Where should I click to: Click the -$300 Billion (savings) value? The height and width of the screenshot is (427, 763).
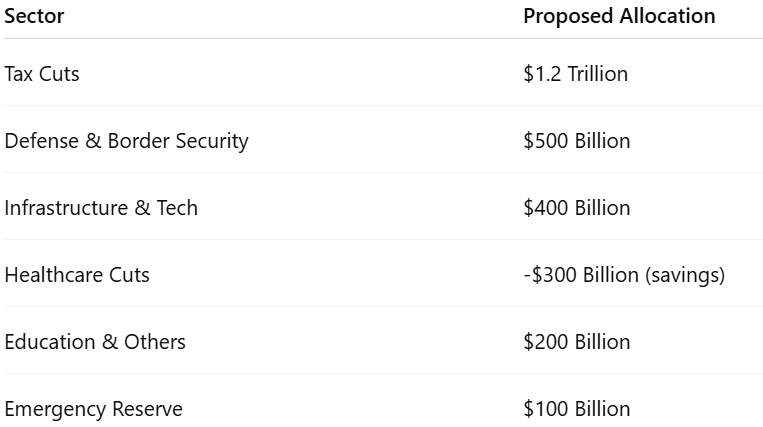coord(624,275)
